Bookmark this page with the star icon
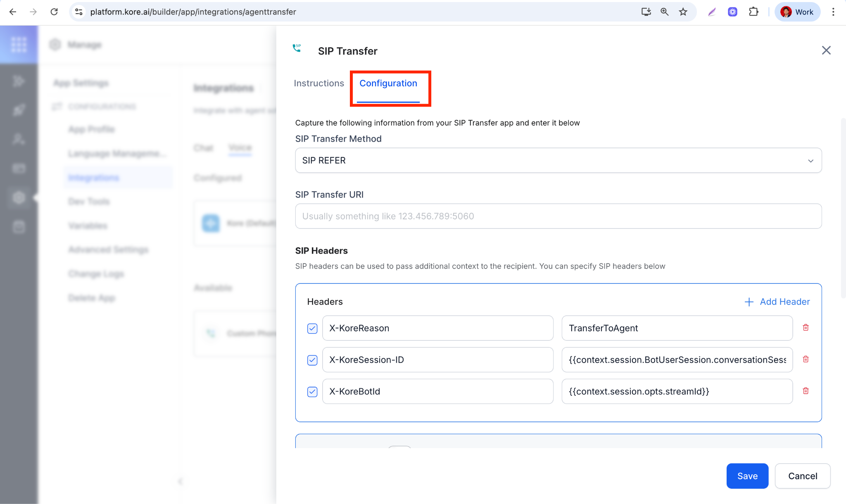 click(683, 12)
